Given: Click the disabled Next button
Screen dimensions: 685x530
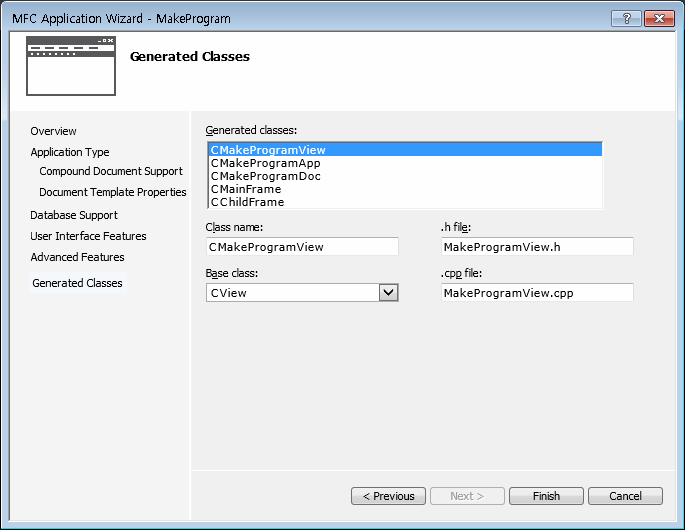Looking at the screenshot, I should point(467,496).
